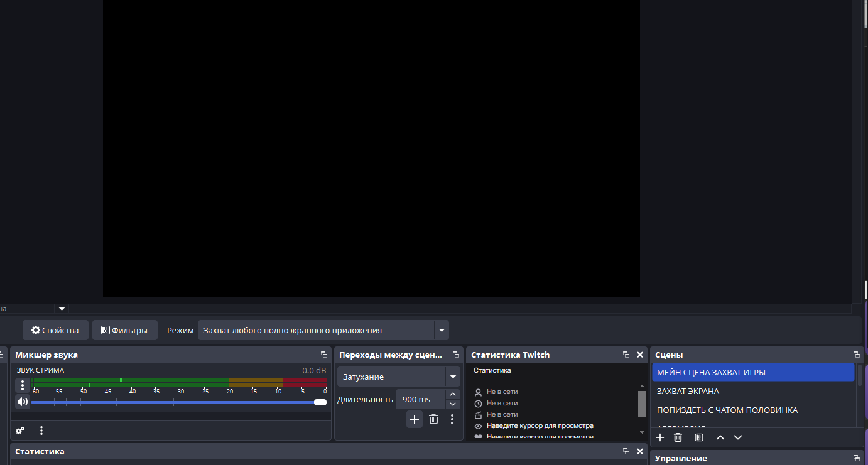This screenshot has width=868, height=465.
Task: Undock the Статистика Twitch panel
Action: tap(626, 355)
